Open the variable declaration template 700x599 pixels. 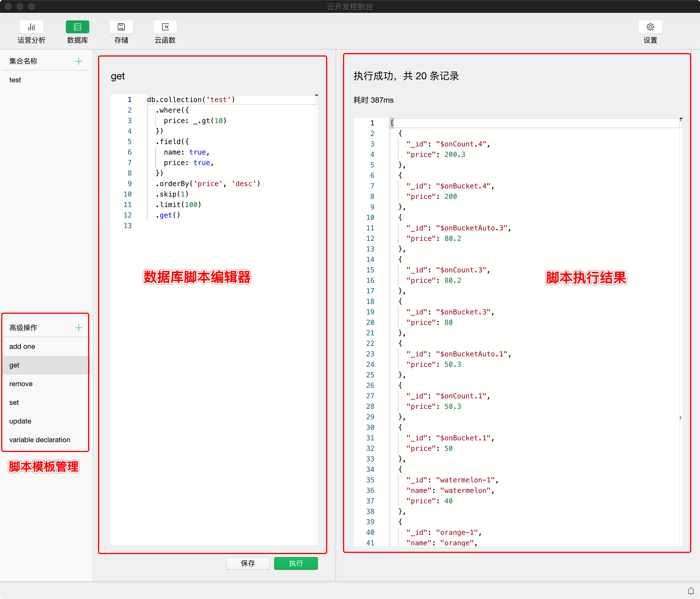tap(40, 439)
